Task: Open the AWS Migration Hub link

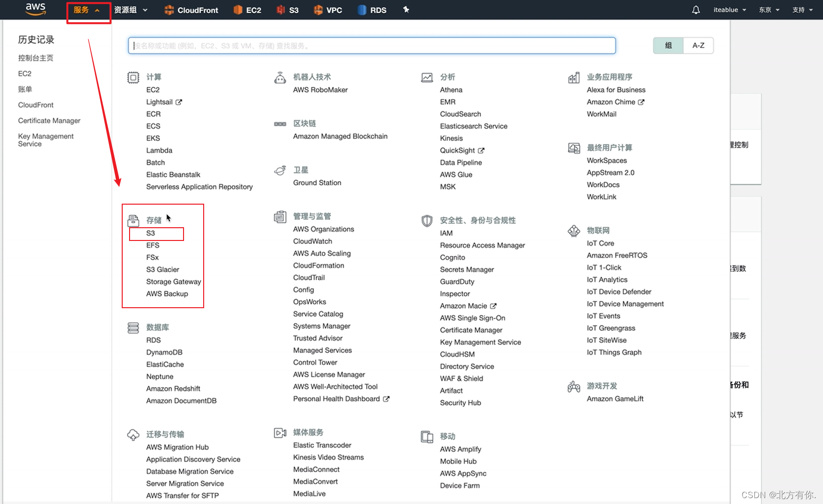Action: click(x=177, y=448)
